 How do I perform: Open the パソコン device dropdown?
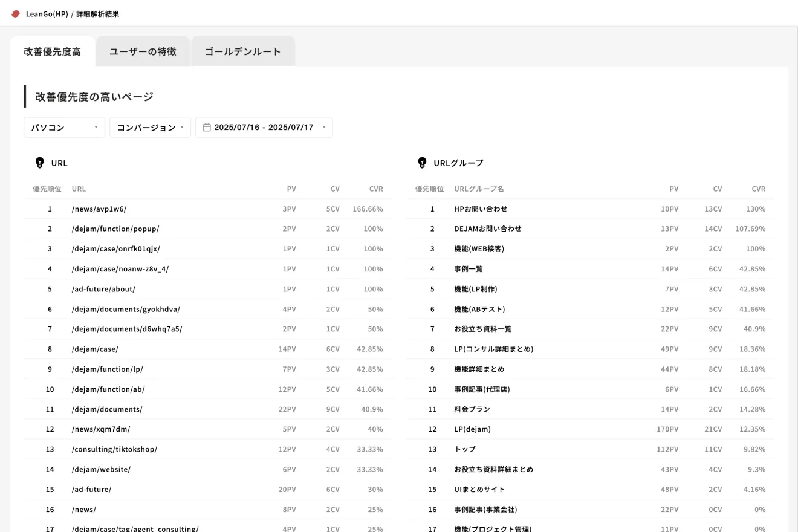[x=64, y=128]
